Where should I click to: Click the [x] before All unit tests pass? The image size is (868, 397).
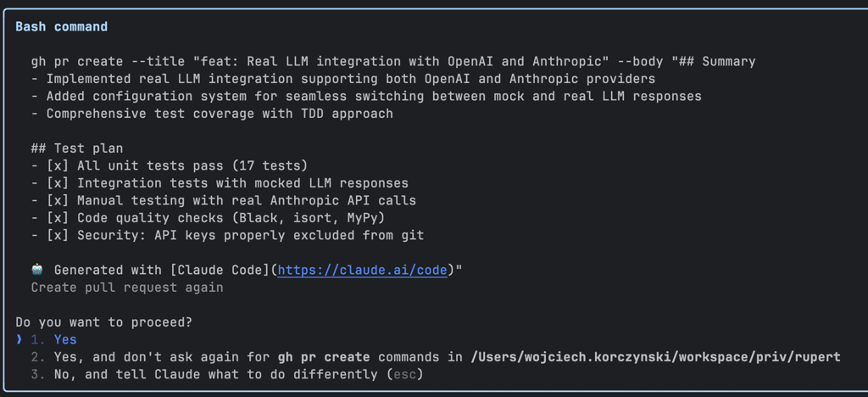(x=58, y=165)
